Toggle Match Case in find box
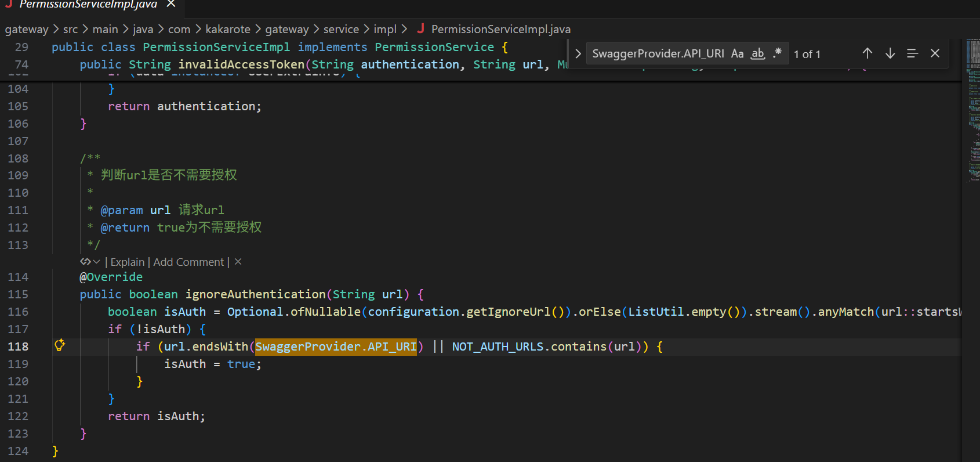The width and height of the screenshot is (980, 462). coord(737,54)
